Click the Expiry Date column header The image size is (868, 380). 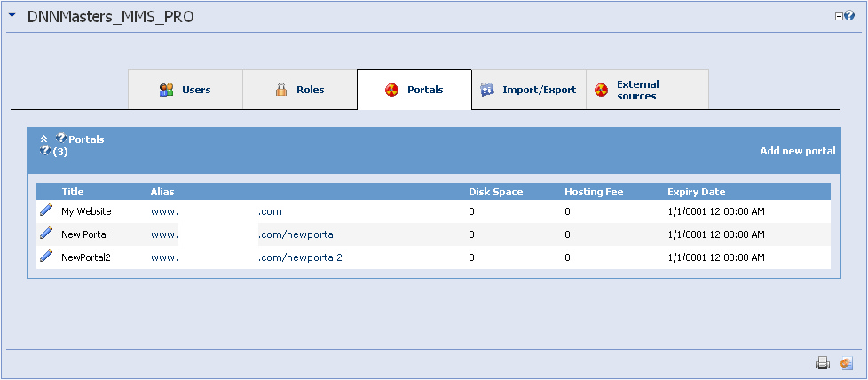tap(697, 192)
